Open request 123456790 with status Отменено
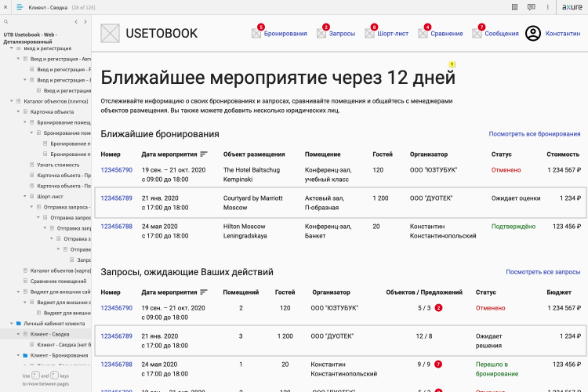588x392 pixels. 116,308
